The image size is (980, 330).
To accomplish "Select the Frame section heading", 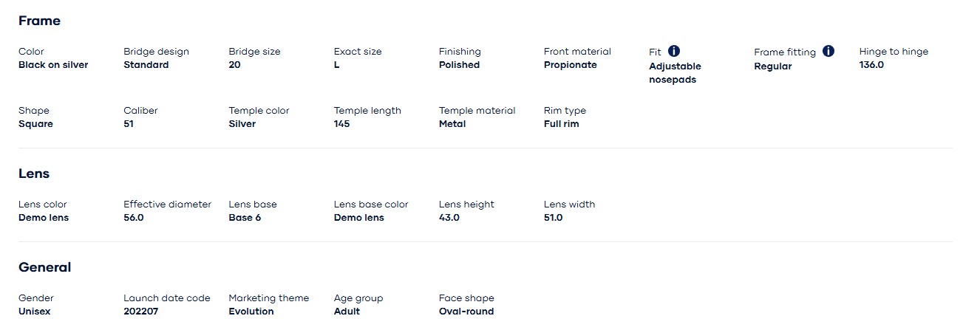I will (x=39, y=21).
